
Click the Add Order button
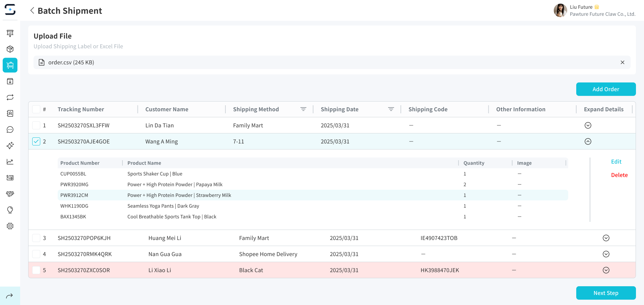605,89
